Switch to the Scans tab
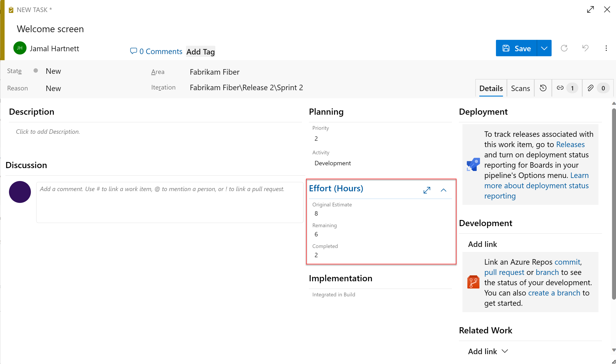 pyautogui.click(x=521, y=88)
